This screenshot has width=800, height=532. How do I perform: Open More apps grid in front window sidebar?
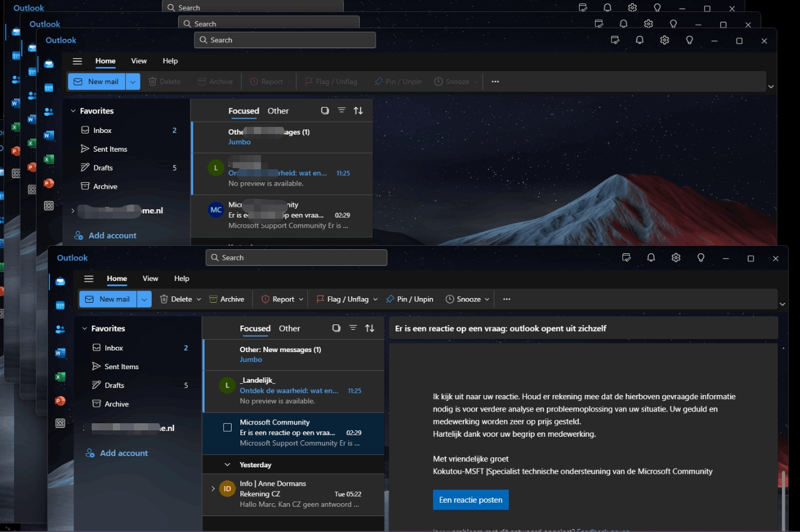tap(60, 423)
